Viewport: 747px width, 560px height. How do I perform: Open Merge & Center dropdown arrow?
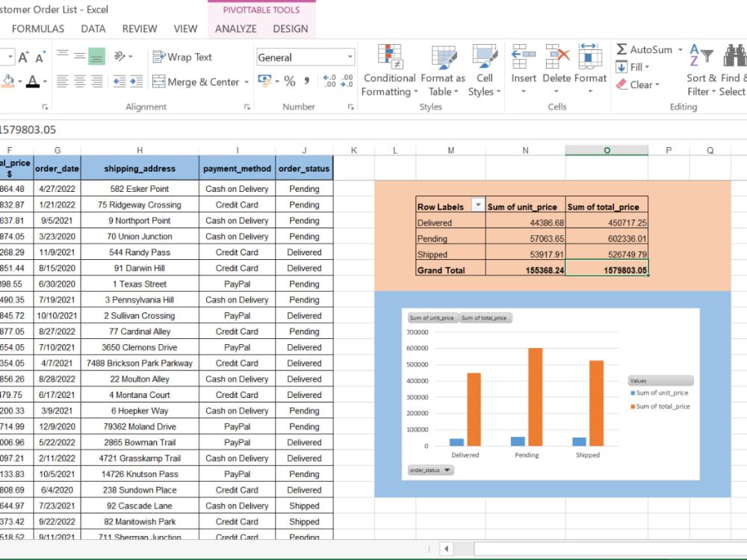(247, 82)
